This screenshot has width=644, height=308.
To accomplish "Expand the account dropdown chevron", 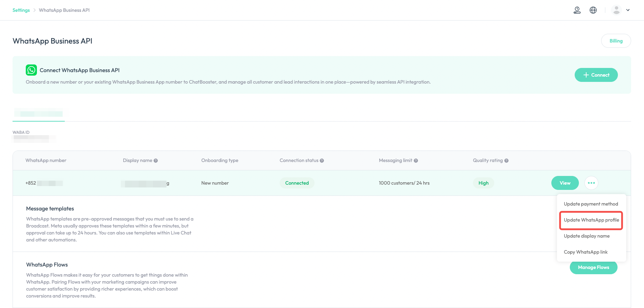I will tap(628, 10).
